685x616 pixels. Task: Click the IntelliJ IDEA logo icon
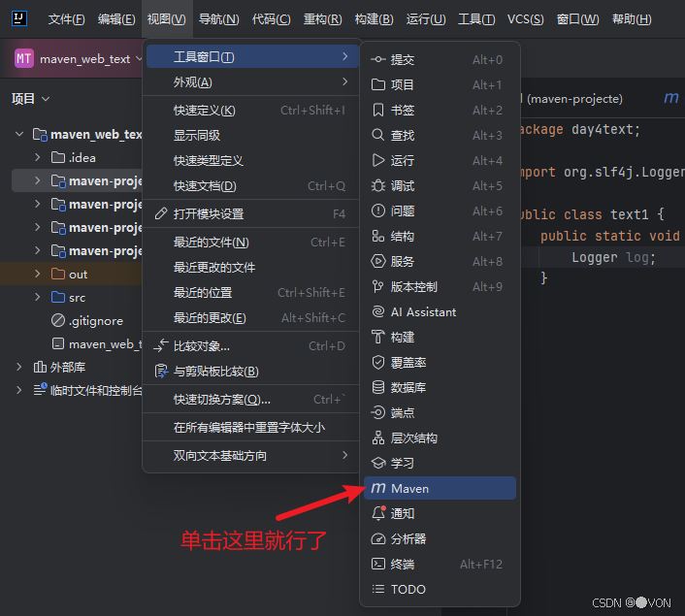coord(19,18)
